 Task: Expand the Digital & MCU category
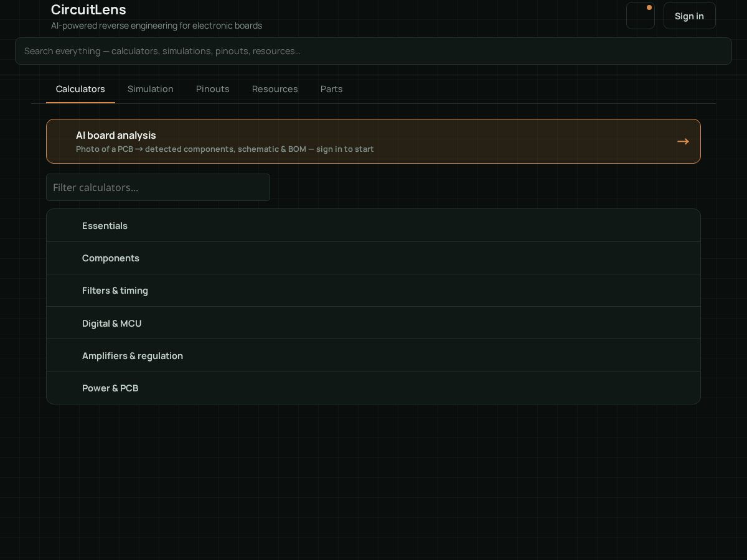[x=374, y=323]
